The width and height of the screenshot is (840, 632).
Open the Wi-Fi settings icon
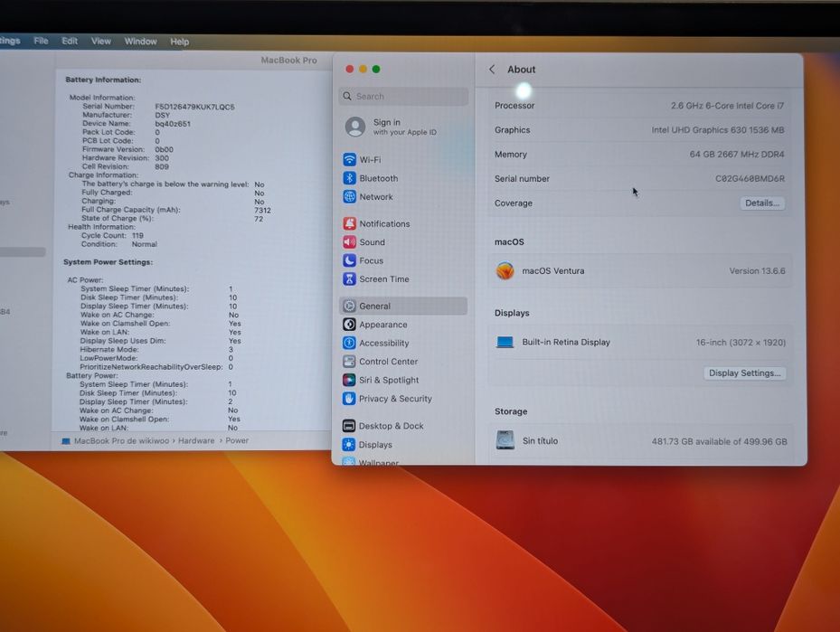[x=349, y=160]
